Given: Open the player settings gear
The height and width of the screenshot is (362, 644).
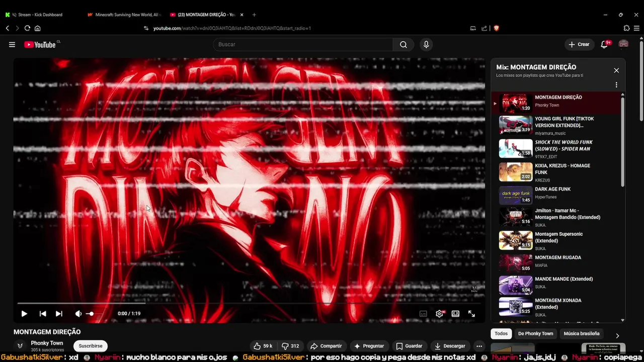Looking at the screenshot, I should (439, 313).
